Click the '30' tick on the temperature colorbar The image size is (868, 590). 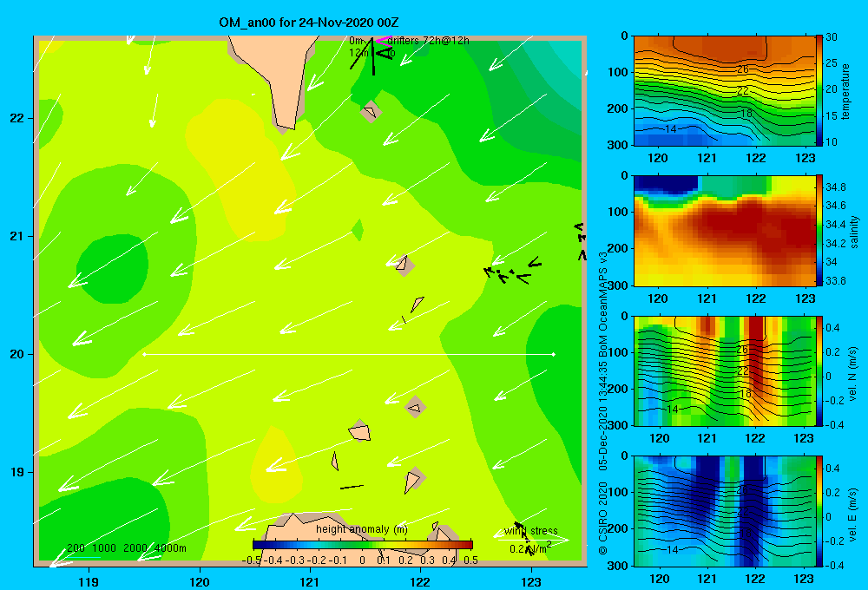pyautogui.click(x=832, y=37)
